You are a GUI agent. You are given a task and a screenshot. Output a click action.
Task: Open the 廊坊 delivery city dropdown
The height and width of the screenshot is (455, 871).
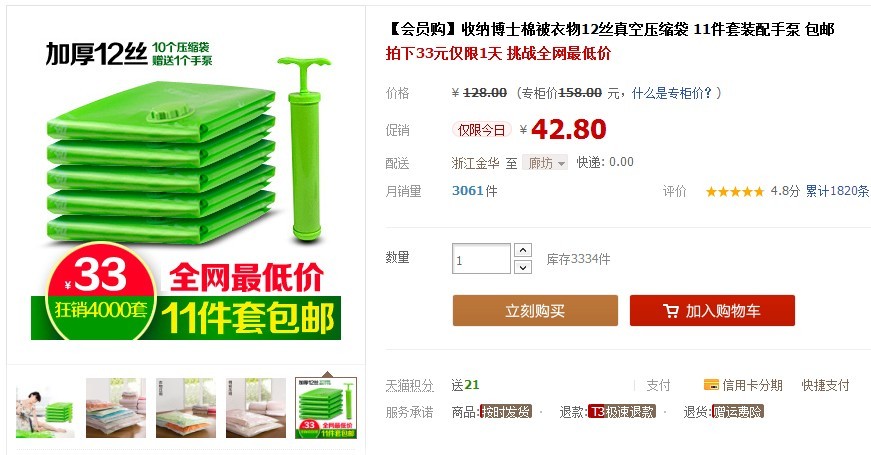[x=545, y=163]
